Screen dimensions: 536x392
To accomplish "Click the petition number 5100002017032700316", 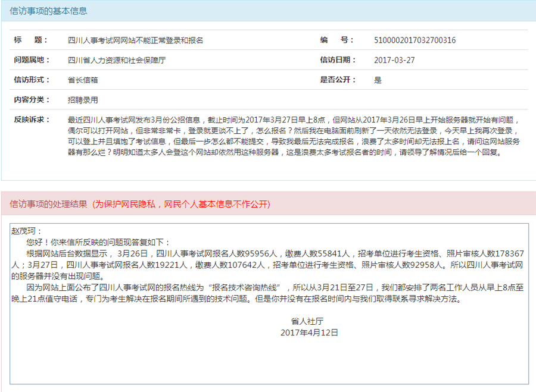I will 415,40.
